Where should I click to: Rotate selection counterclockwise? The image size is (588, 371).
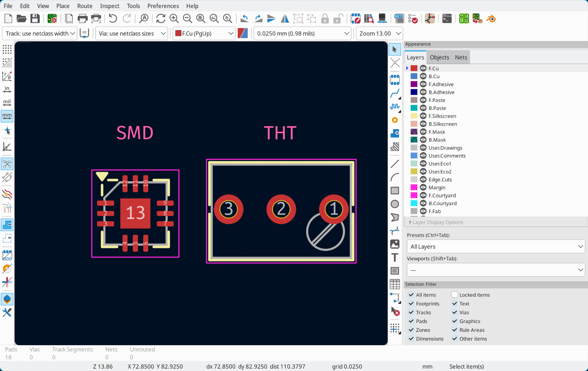(244, 19)
